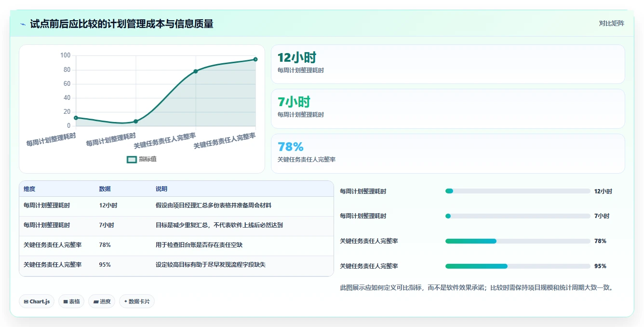
Task: Click the 78% value right of its progress bar
Action: click(600, 241)
